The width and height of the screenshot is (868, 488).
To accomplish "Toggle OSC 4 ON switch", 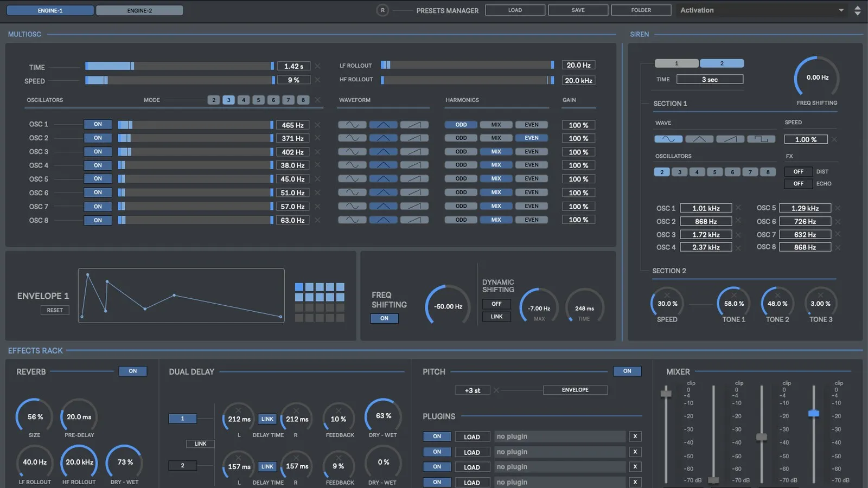I will tap(98, 165).
